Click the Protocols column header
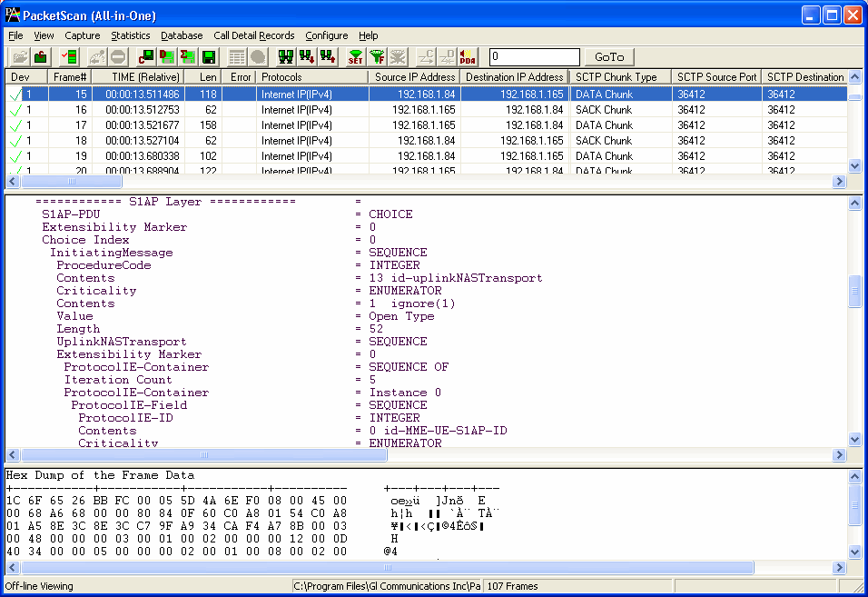 tap(312, 77)
